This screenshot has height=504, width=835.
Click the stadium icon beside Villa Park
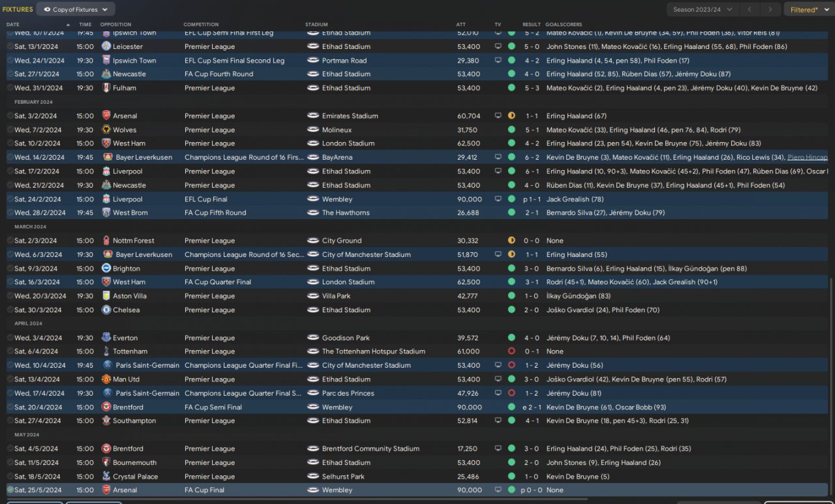tap(312, 296)
